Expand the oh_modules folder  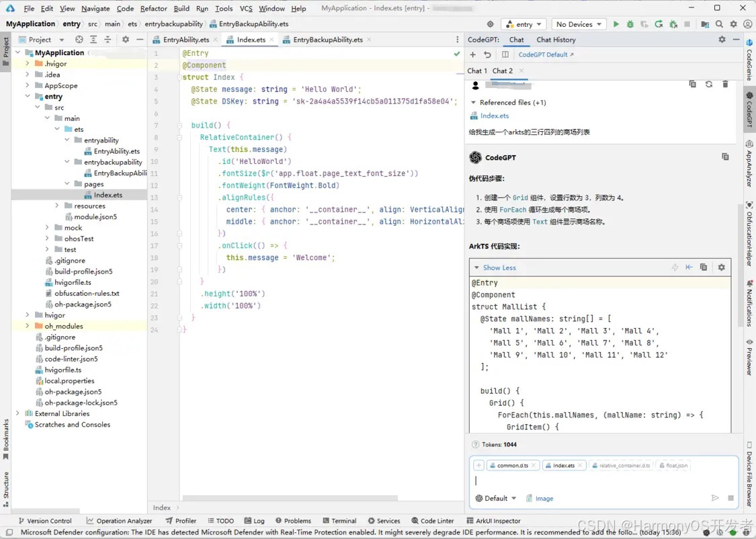(28, 326)
